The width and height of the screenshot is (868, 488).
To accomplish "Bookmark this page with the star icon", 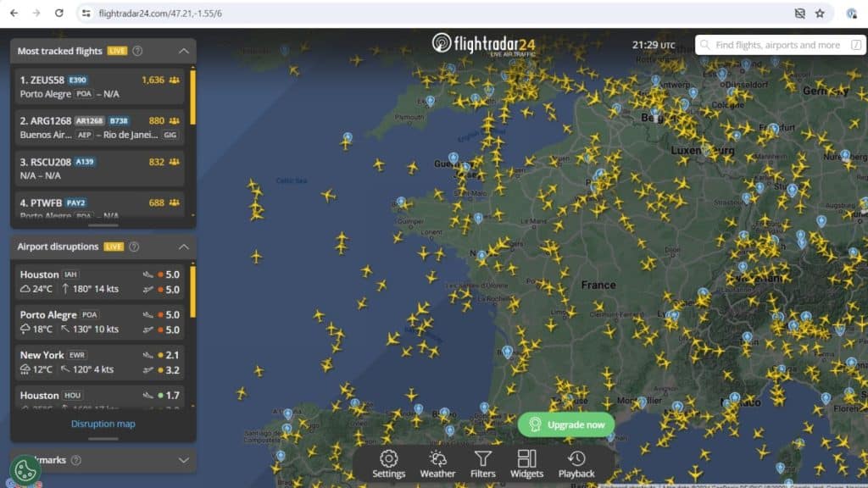I will click(x=820, y=14).
